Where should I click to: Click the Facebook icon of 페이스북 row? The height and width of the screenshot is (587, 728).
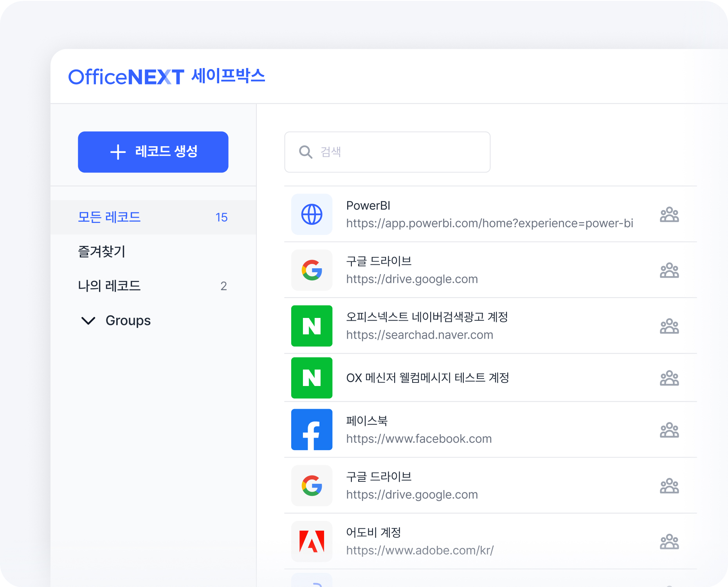(x=312, y=429)
